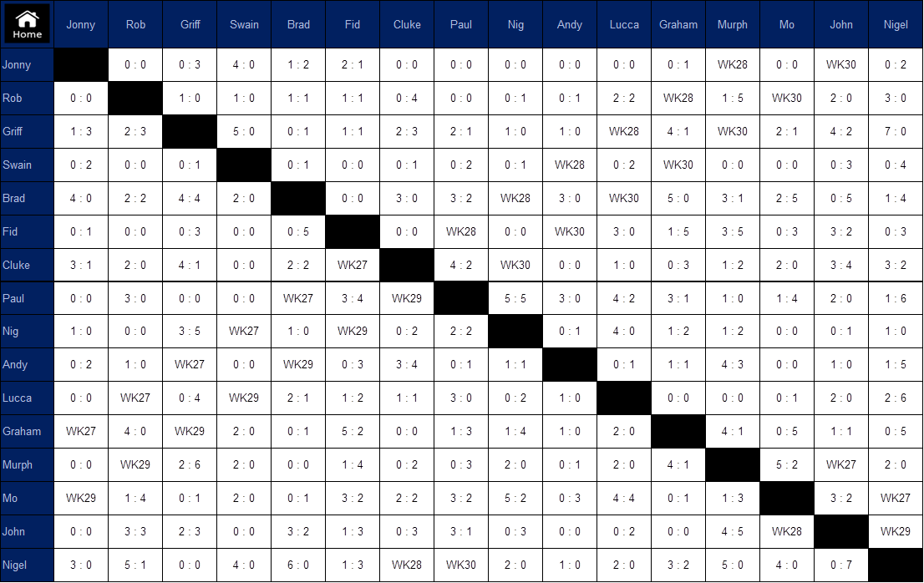924x583 pixels.
Task: Click Nigel vs John score 0 : 7
Action: 841,565
